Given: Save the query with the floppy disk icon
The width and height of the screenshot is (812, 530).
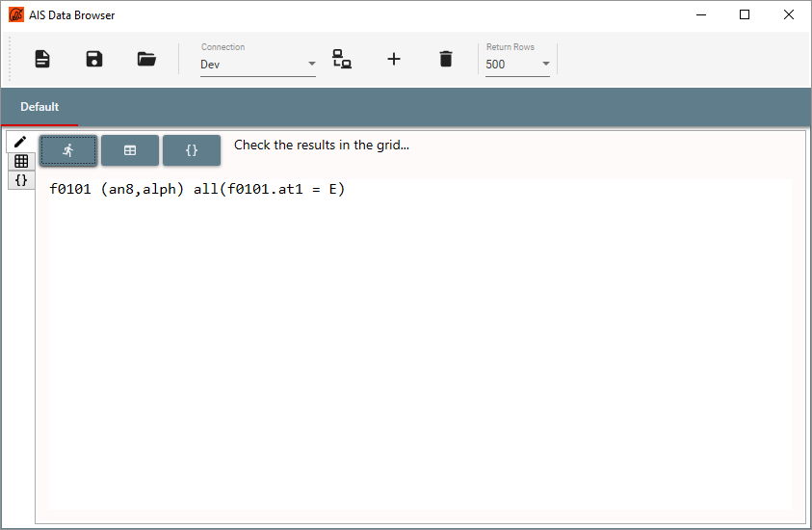Looking at the screenshot, I should tap(94, 59).
